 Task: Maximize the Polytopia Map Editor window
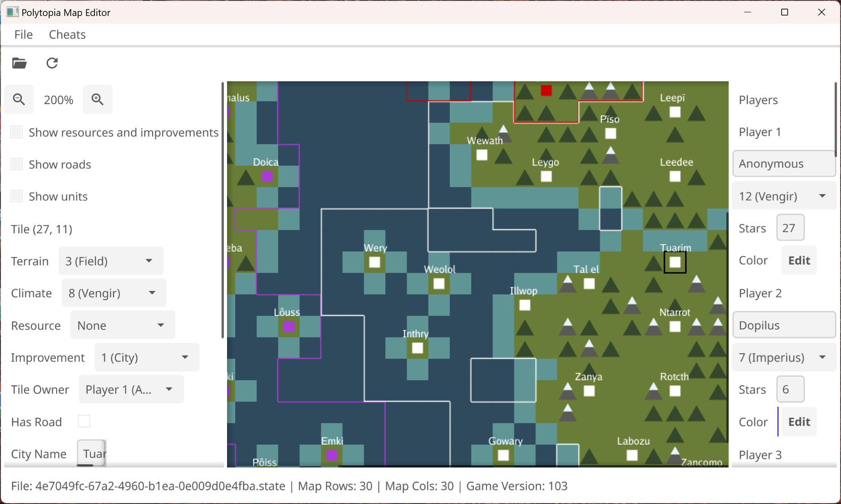coord(785,12)
